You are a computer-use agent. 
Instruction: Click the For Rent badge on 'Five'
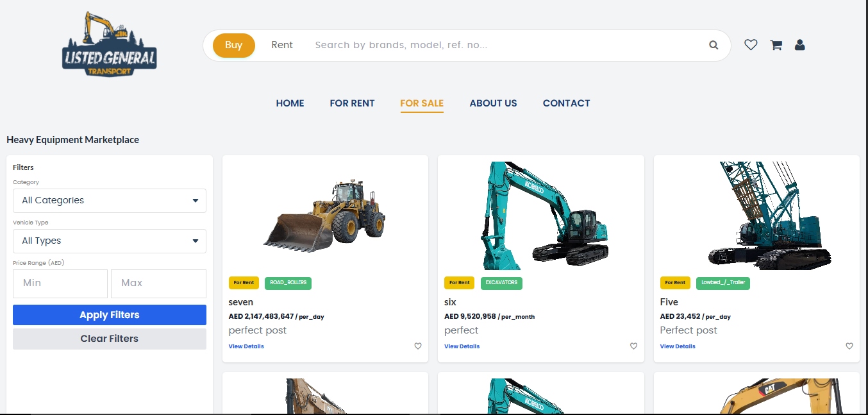pos(675,283)
